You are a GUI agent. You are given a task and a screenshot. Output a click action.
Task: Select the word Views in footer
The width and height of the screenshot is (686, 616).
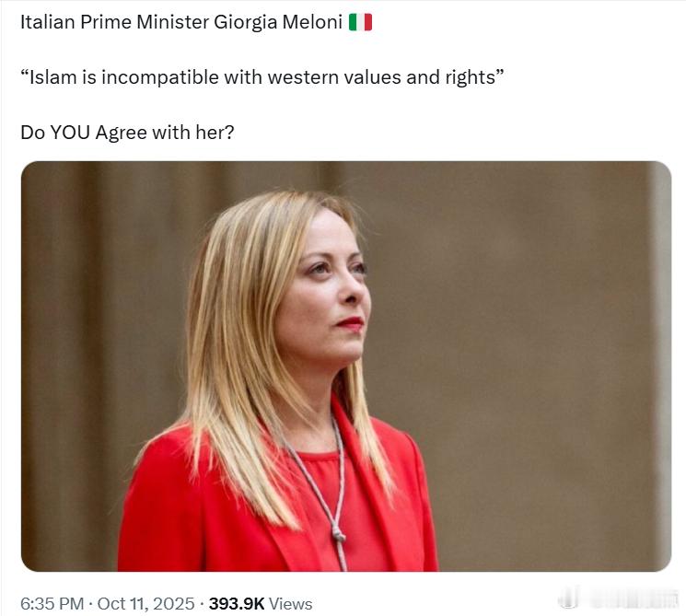[290, 604]
